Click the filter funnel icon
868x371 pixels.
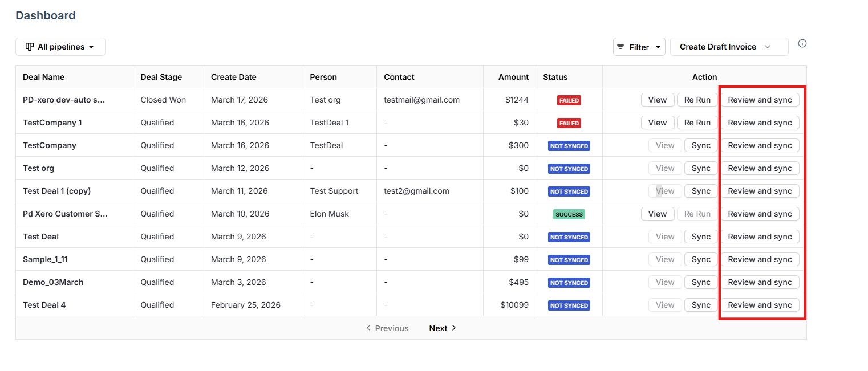621,47
